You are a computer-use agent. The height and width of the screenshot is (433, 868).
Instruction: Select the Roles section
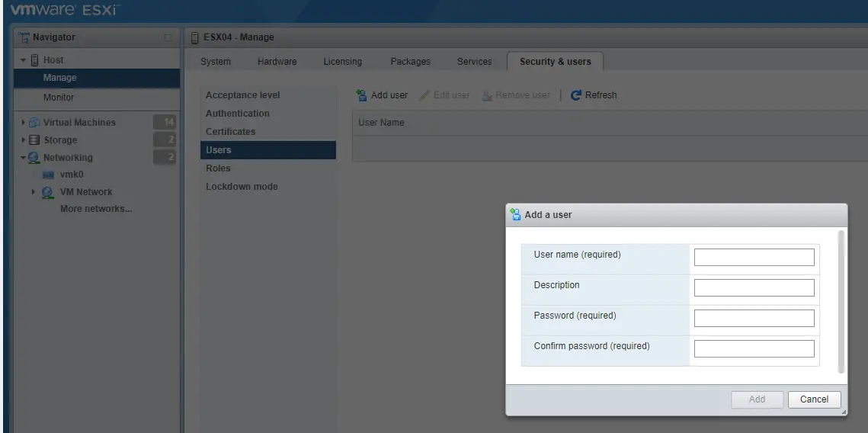pos(218,168)
